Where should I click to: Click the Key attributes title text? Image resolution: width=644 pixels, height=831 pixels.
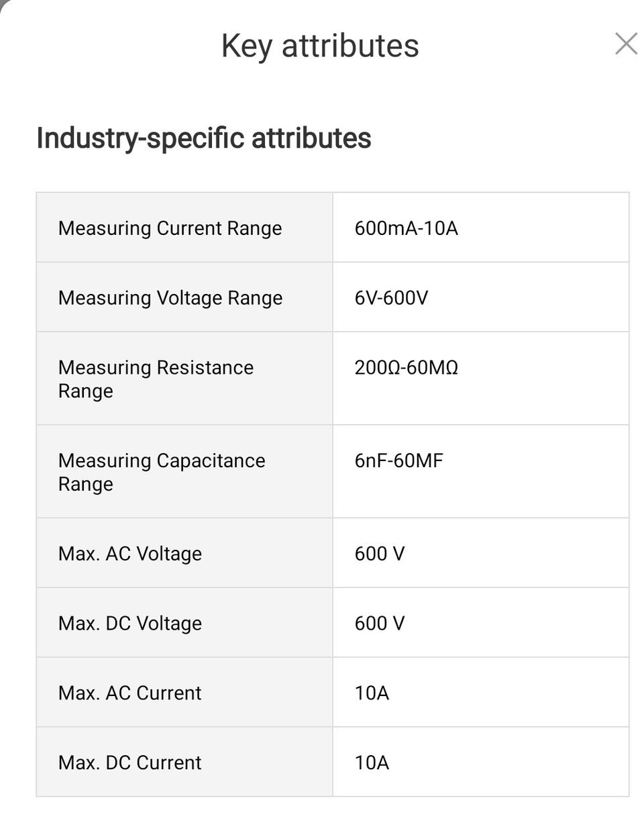pos(320,46)
